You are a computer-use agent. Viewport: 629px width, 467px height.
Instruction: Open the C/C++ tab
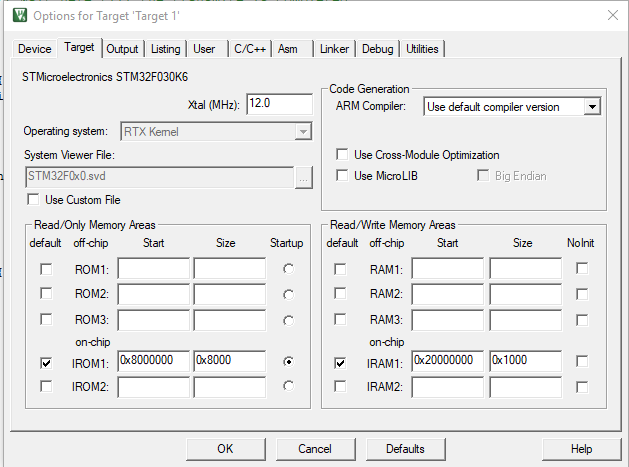(250, 49)
